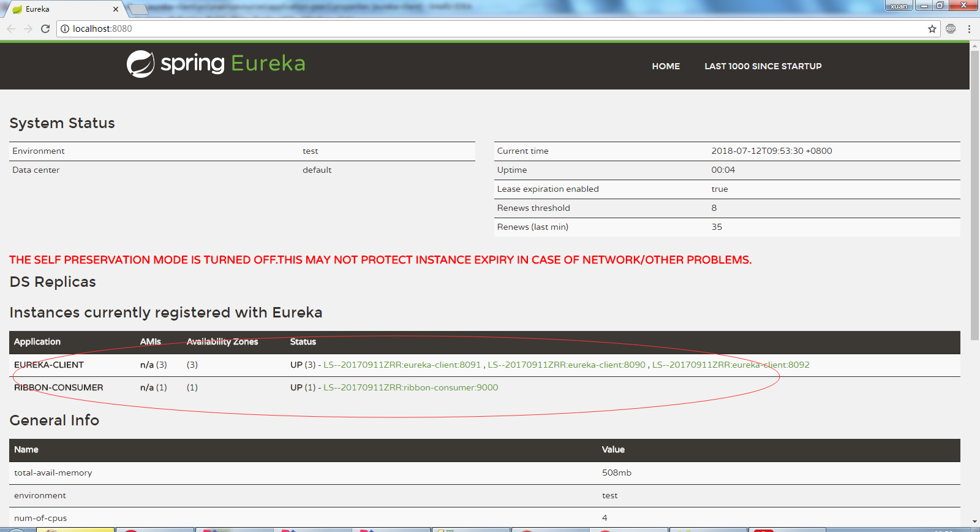
Task: Open LAST 1000 SINCE STARTUP page
Action: point(763,66)
